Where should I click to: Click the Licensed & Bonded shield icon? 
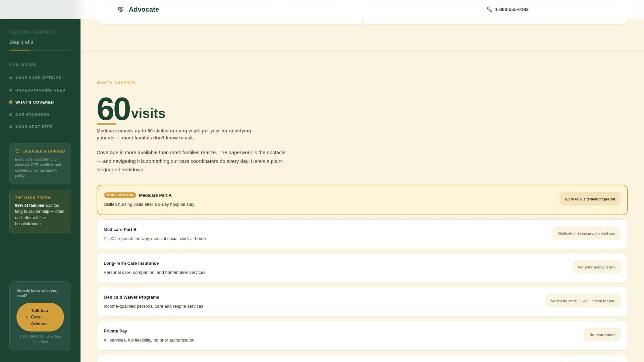(x=17, y=151)
